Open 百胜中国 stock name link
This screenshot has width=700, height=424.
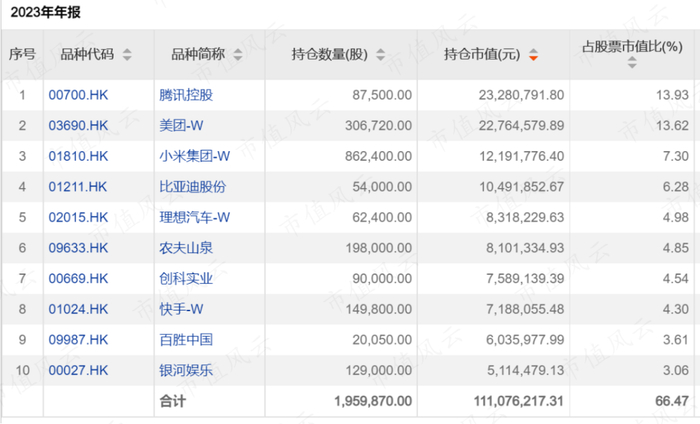pyautogui.click(x=186, y=340)
